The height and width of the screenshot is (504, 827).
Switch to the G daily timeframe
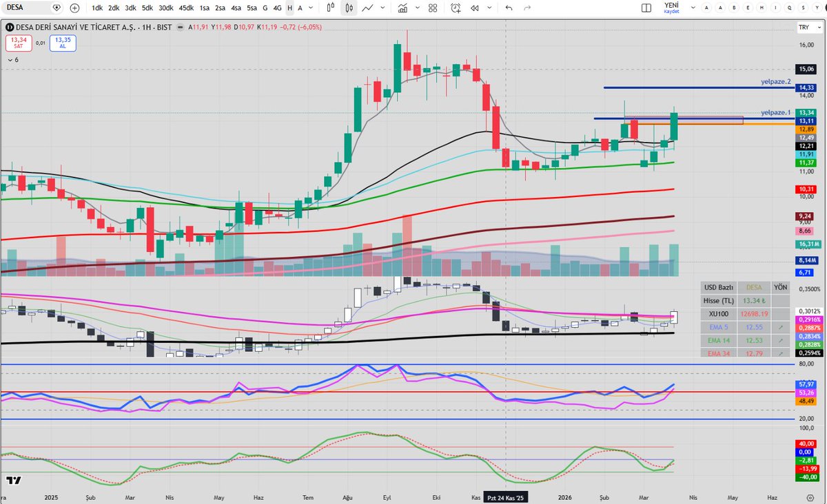pyautogui.click(x=265, y=8)
